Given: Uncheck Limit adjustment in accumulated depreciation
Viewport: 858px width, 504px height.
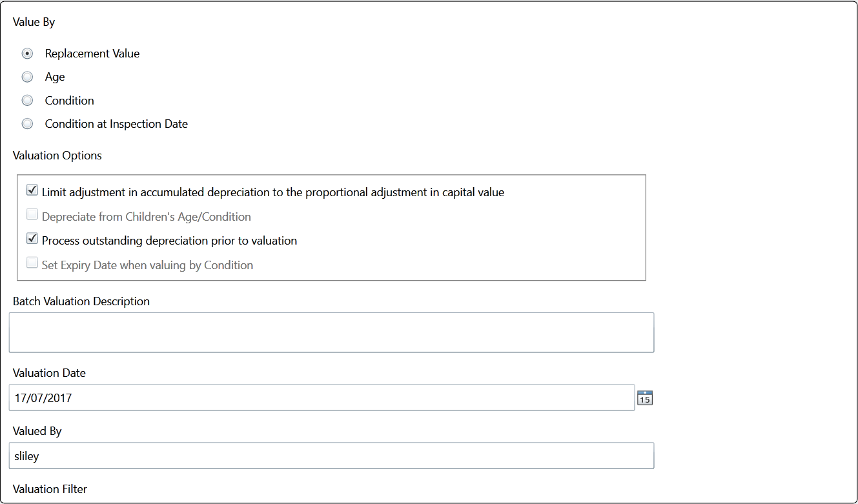Looking at the screenshot, I should [32, 190].
